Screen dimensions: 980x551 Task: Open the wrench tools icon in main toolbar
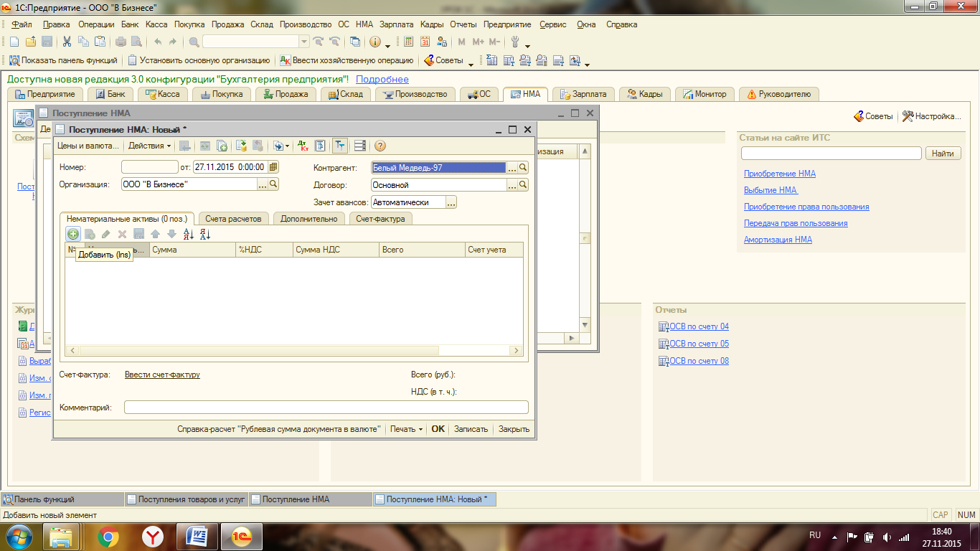point(514,42)
